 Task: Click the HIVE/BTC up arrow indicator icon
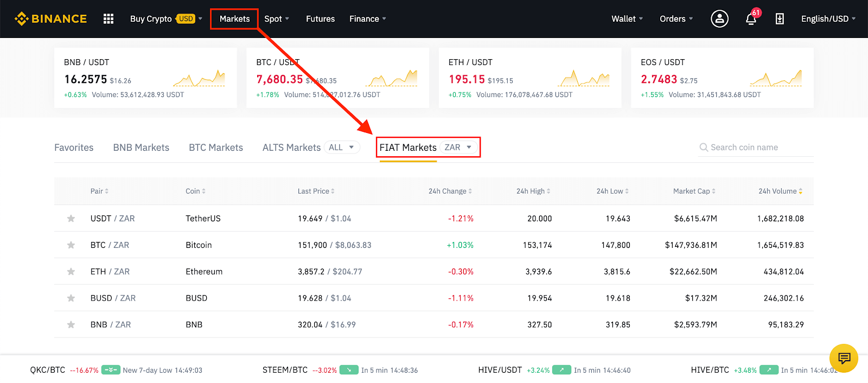(769, 371)
